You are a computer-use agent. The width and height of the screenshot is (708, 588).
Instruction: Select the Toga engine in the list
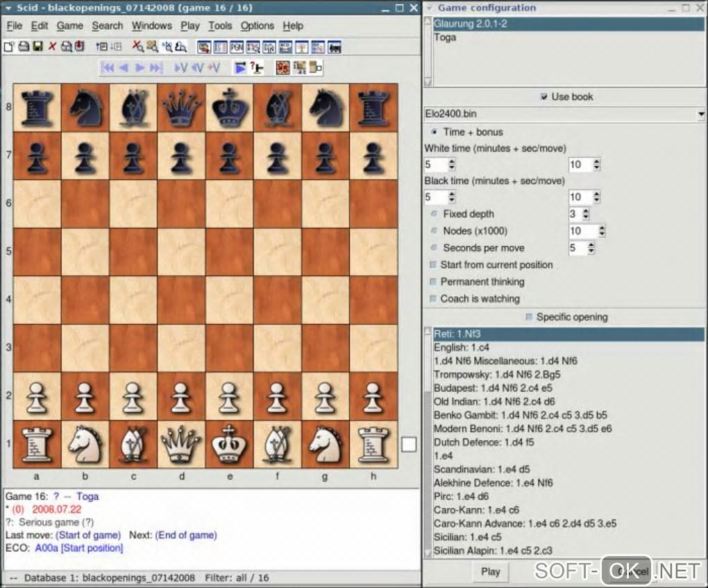click(x=568, y=37)
